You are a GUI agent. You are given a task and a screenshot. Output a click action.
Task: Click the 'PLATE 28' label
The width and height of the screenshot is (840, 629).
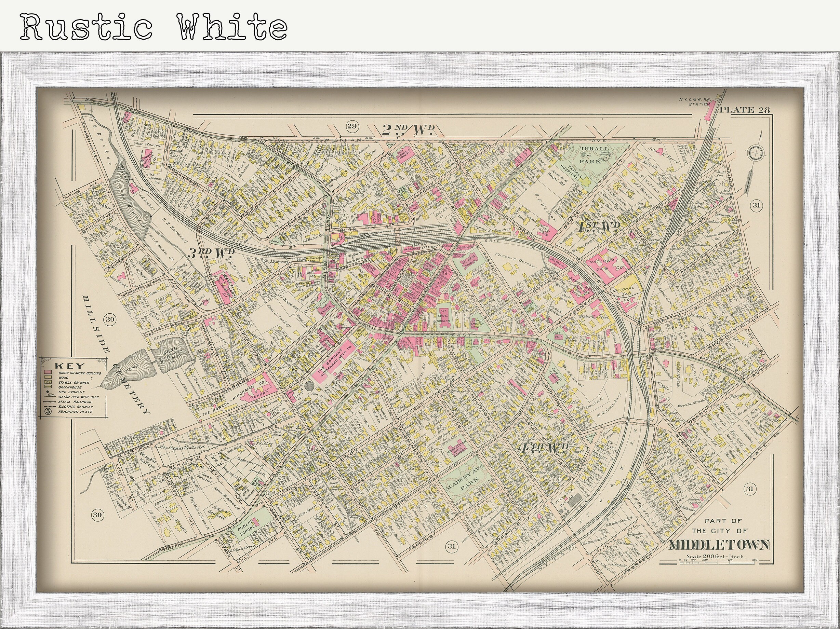coord(745,110)
